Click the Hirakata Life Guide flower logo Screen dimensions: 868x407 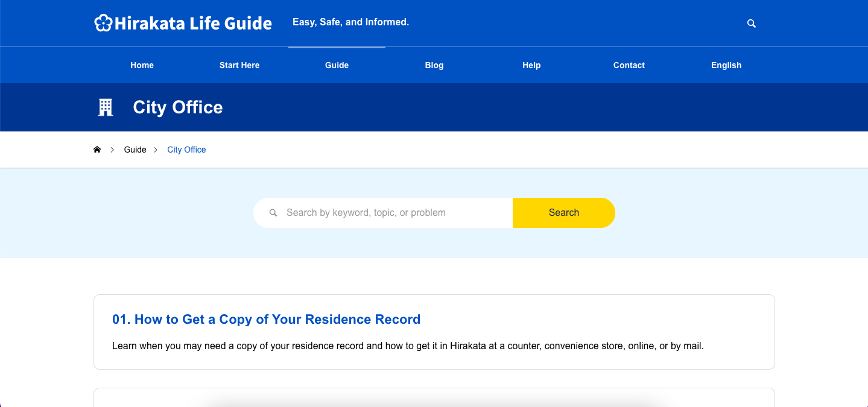(x=103, y=23)
